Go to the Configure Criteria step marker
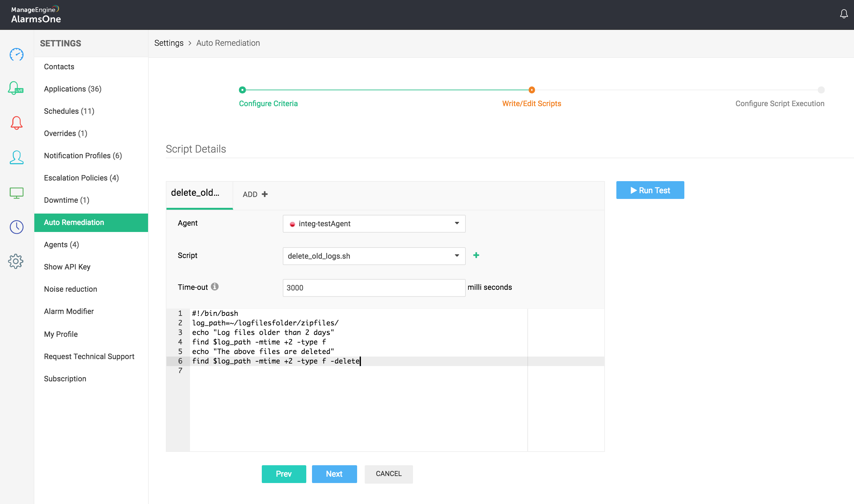The width and height of the screenshot is (854, 504). (242, 90)
